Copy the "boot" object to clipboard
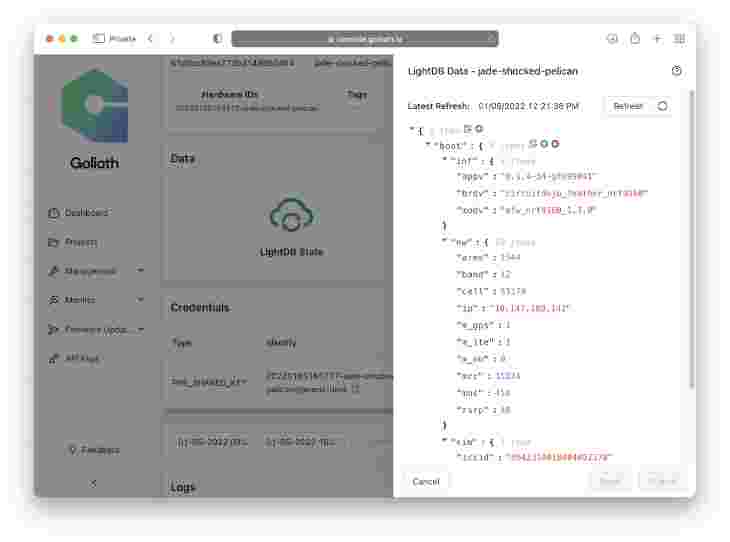This screenshot has height=542, width=730. pos(533,144)
